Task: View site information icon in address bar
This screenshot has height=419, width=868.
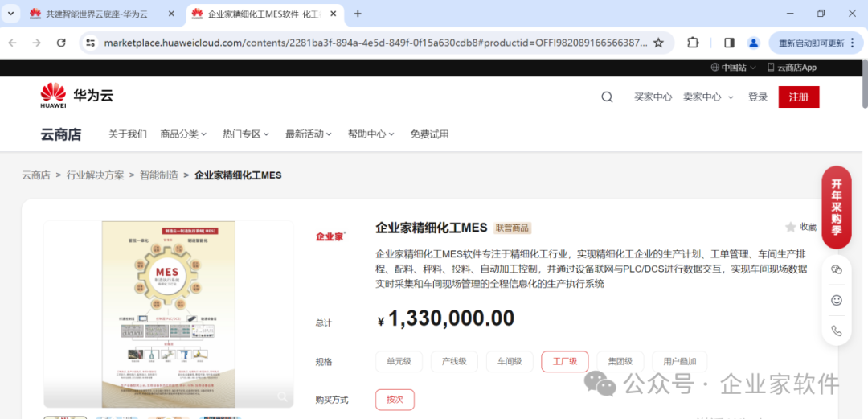Action: (91, 43)
